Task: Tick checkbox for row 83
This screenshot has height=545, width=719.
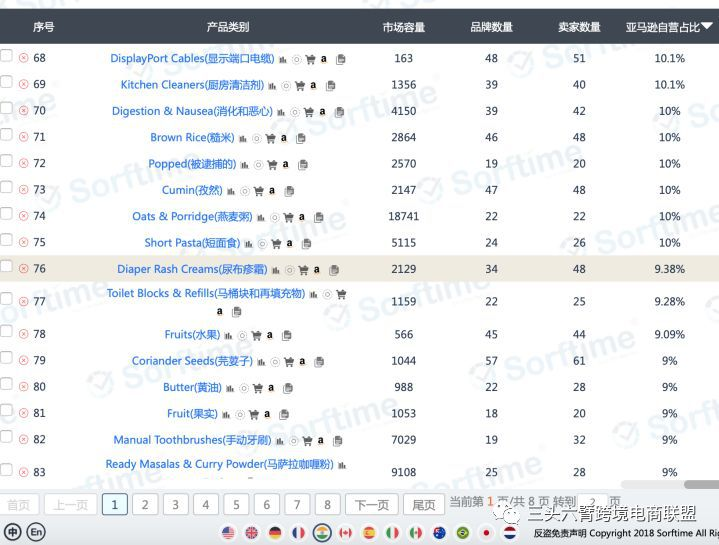Action: pyautogui.click(x=6, y=470)
